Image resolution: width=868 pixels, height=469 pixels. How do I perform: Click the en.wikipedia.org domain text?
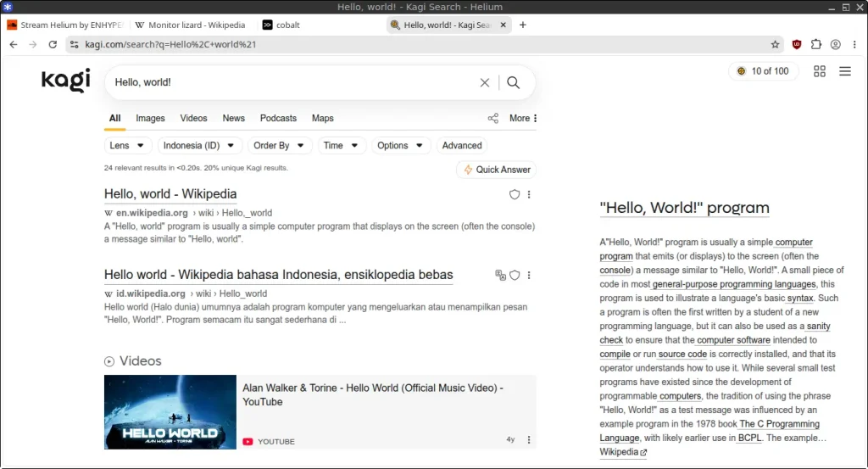(152, 213)
